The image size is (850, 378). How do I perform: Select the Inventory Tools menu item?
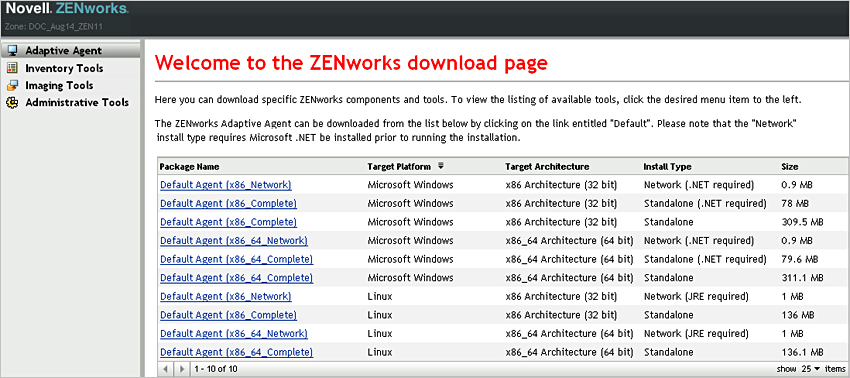tap(64, 68)
